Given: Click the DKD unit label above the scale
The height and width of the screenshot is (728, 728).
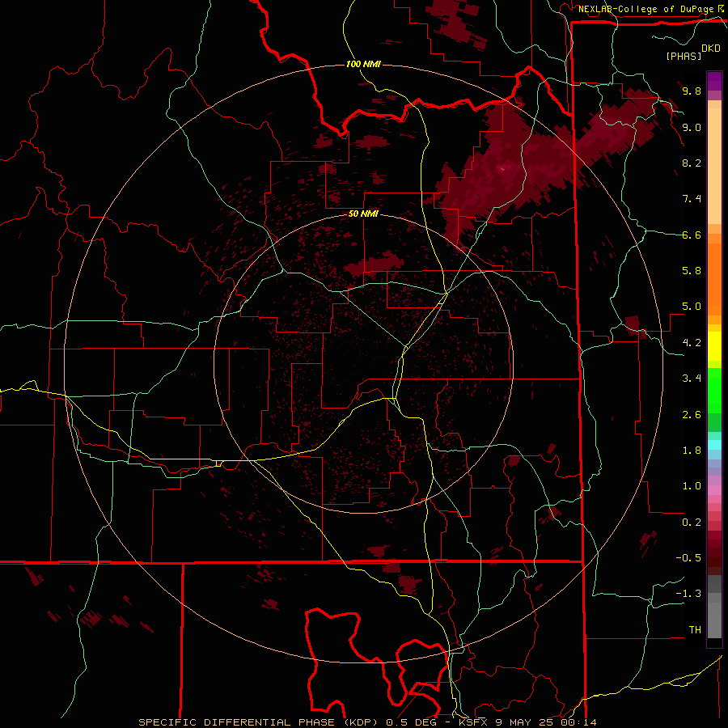Looking at the screenshot, I should 711,49.
